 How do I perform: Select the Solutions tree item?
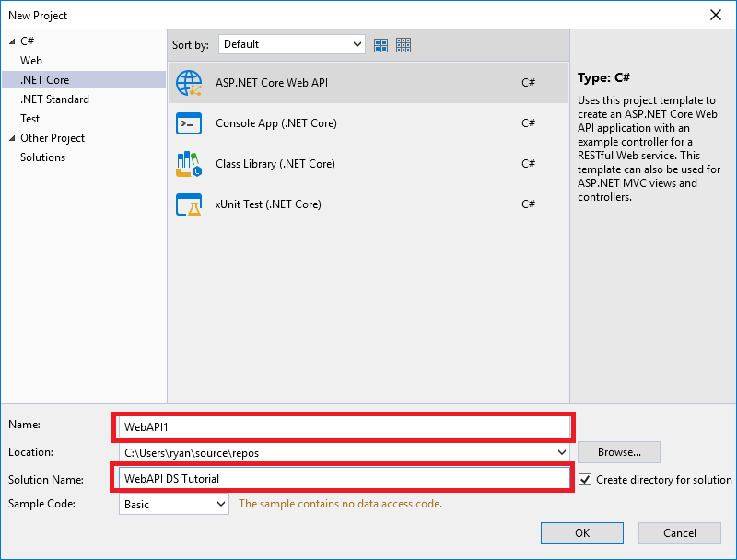tap(42, 157)
